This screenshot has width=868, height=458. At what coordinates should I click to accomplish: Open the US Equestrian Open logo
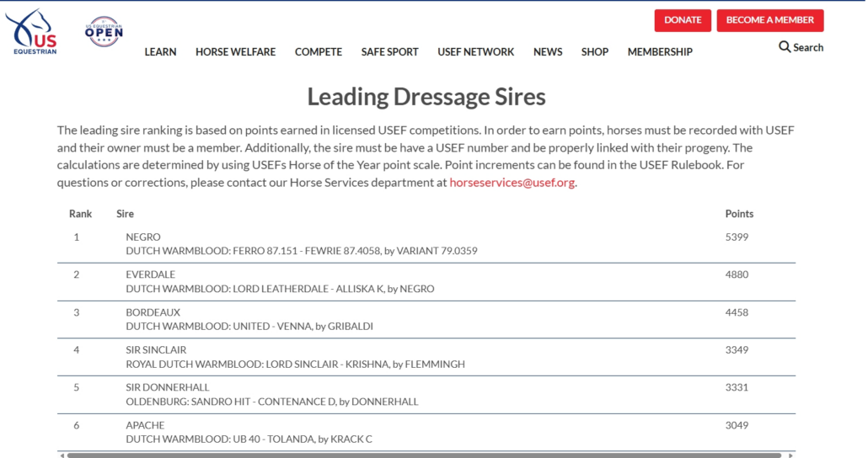(x=104, y=32)
